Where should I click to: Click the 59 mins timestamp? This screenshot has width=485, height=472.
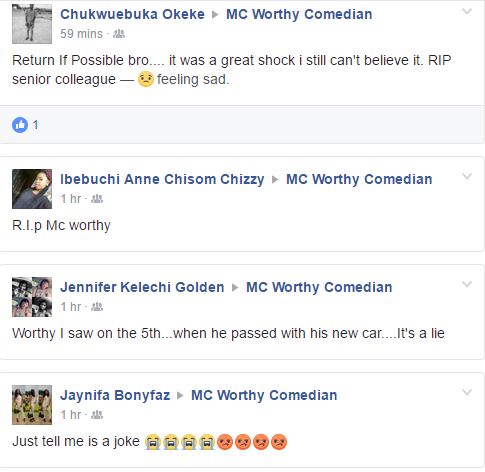tap(81, 34)
